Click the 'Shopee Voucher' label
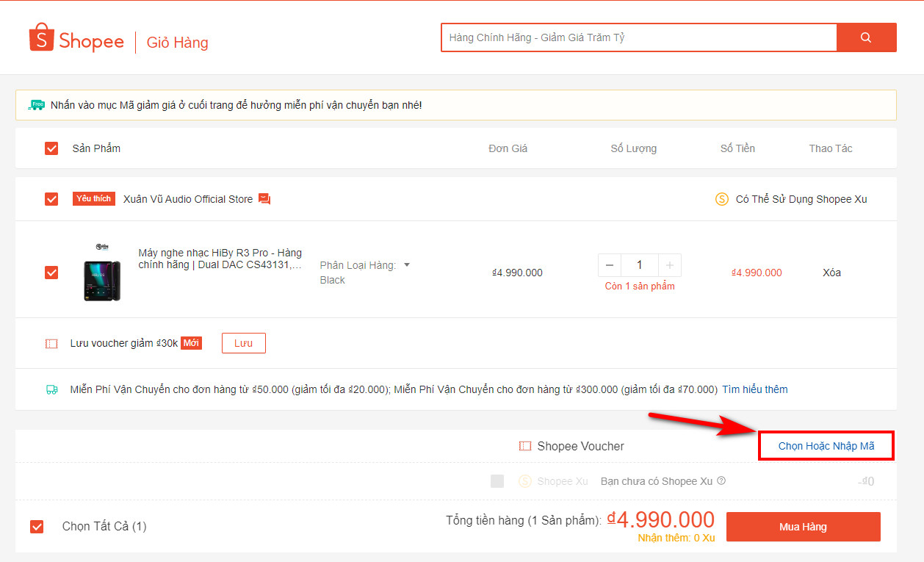The image size is (924, 562). [x=580, y=446]
